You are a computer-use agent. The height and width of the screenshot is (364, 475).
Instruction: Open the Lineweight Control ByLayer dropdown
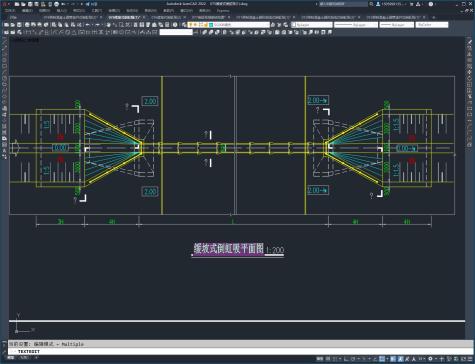point(397,25)
